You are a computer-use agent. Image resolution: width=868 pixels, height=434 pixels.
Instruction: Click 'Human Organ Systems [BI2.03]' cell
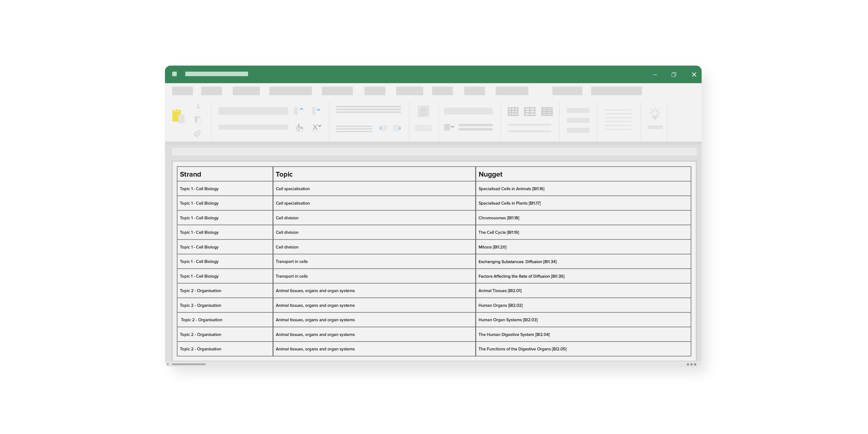point(583,320)
